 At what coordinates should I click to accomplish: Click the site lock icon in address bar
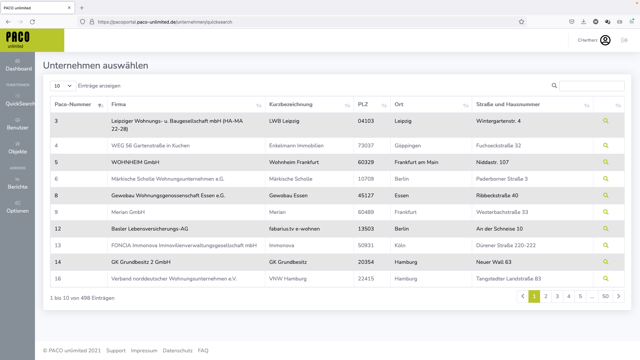click(x=92, y=22)
